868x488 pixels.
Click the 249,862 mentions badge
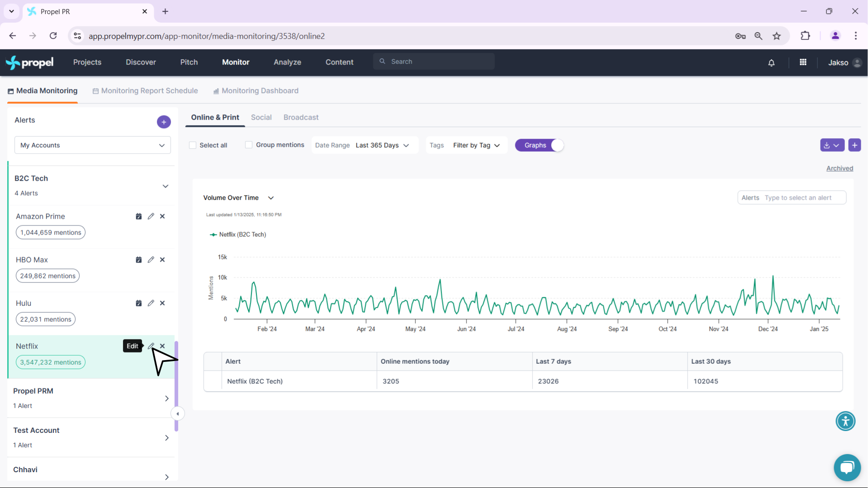[x=47, y=276]
